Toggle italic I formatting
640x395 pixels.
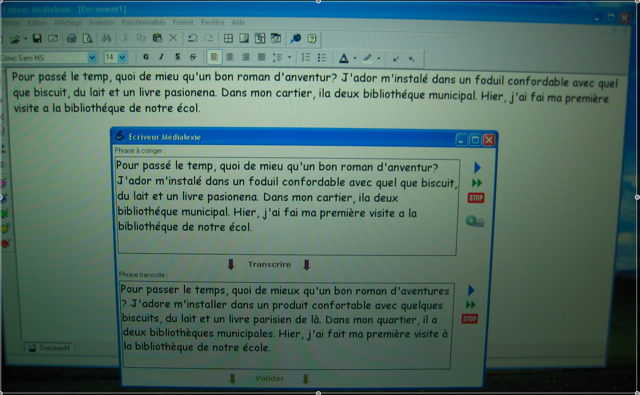point(162,57)
